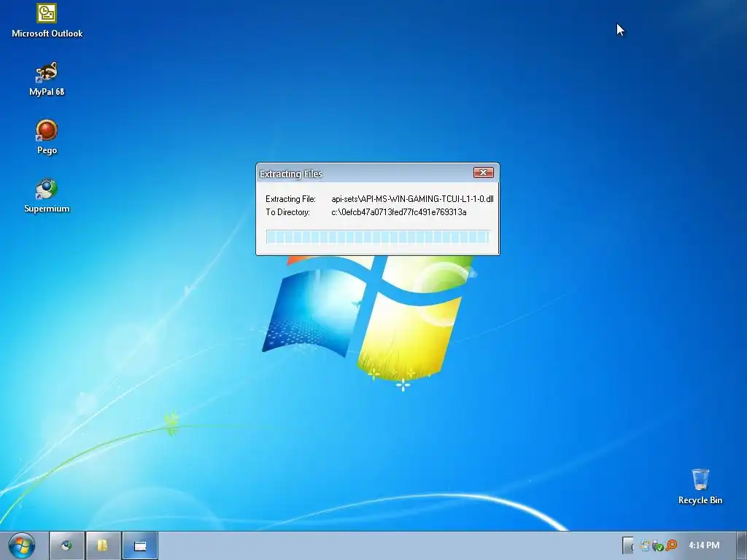Select the Recycle Bin icon
747x560 pixels.
(x=700, y=486)
